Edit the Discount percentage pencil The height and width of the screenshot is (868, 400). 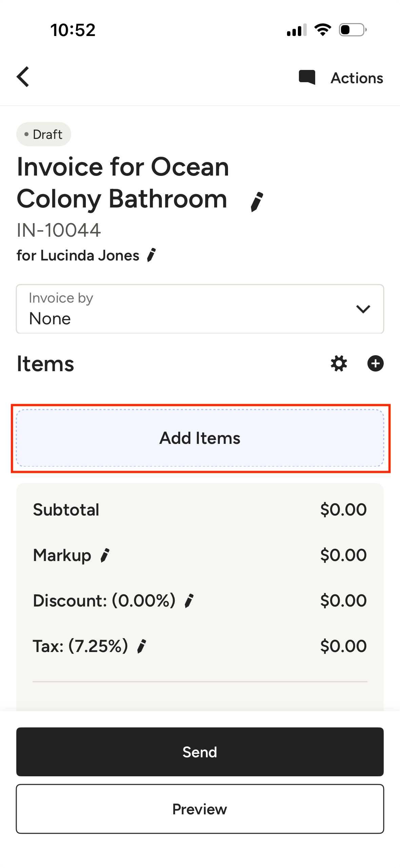pyautogui.click(x=189, y=601)
